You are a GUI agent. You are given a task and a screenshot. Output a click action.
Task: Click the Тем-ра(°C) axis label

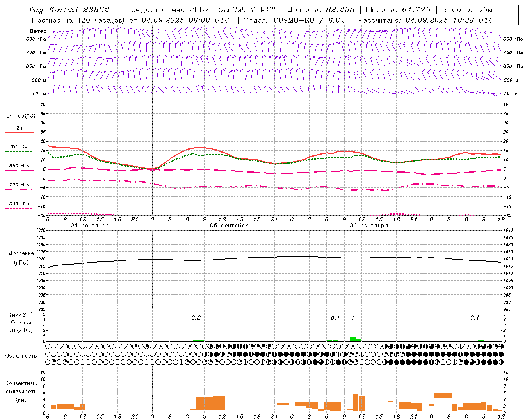[19, 116]
